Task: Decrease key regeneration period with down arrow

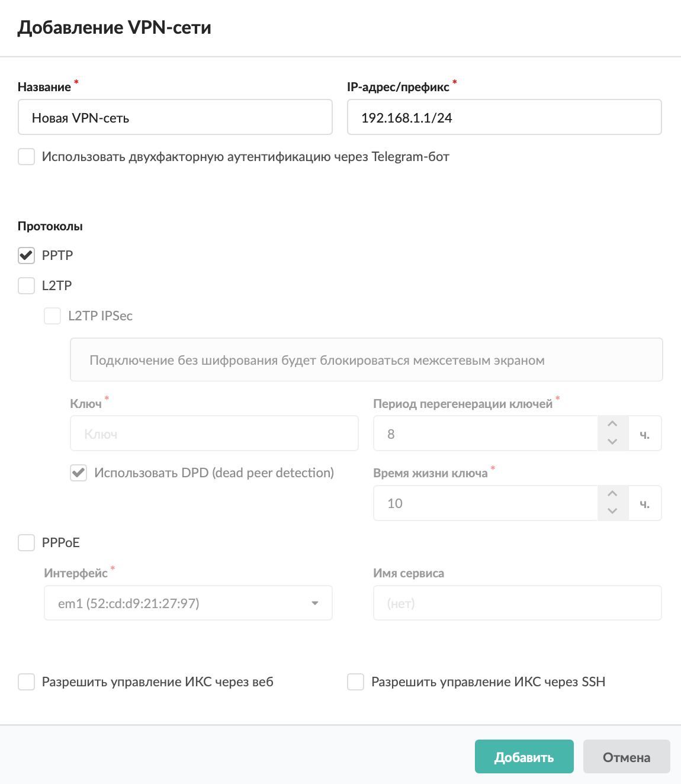Action: pos(612,442)
